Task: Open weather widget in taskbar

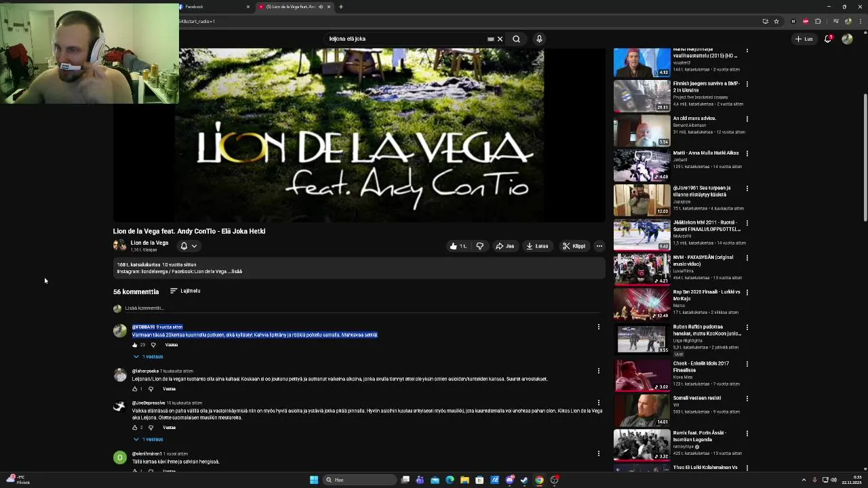Action: coord(17,480)
